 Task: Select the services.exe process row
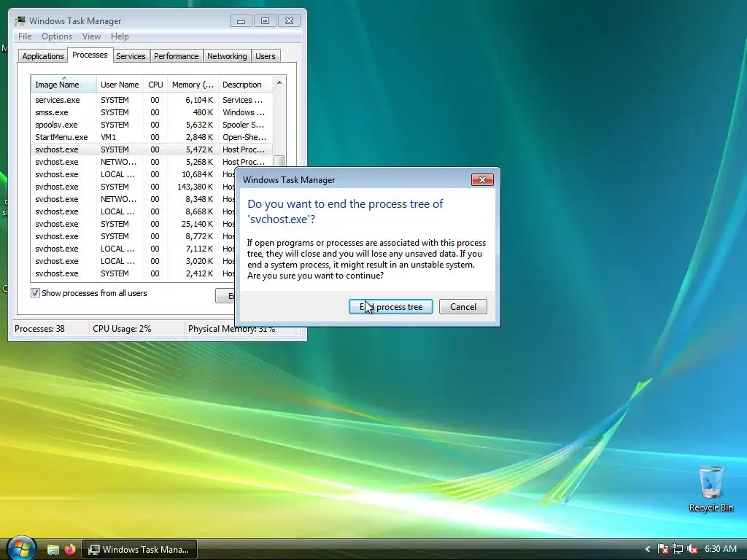pyautogui.click(x=152, y=100)
